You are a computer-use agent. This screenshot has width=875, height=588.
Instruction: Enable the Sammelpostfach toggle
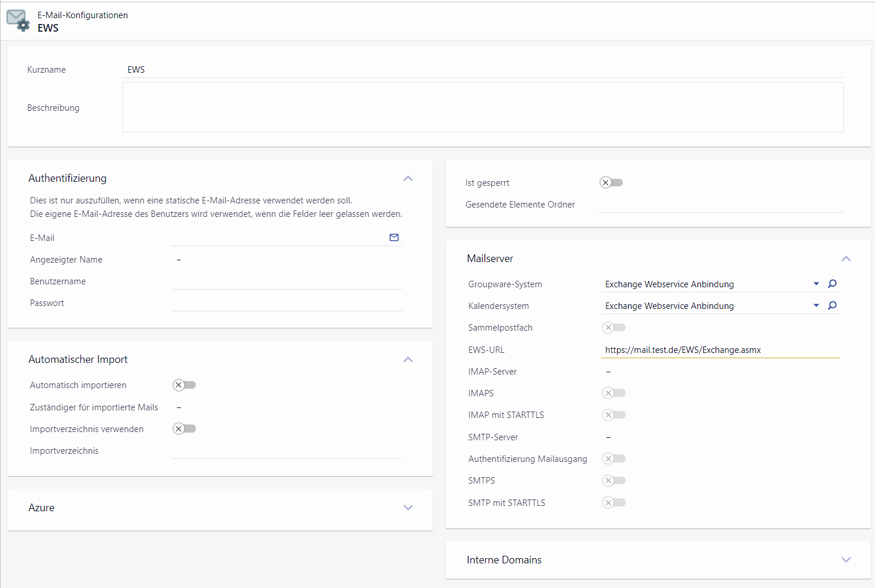pos(614,328)
